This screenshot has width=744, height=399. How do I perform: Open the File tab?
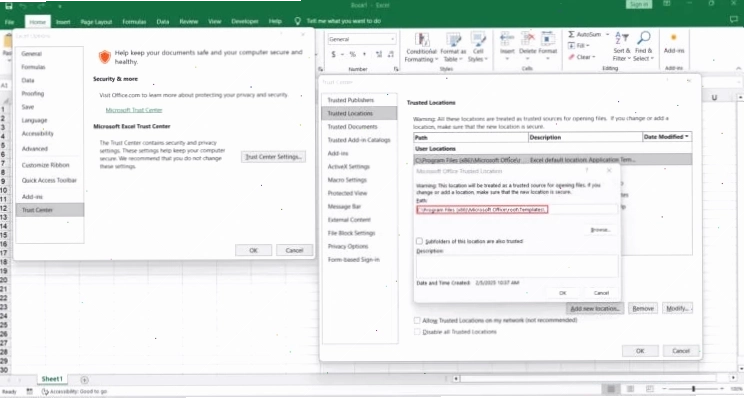click(x=9, y=21)
